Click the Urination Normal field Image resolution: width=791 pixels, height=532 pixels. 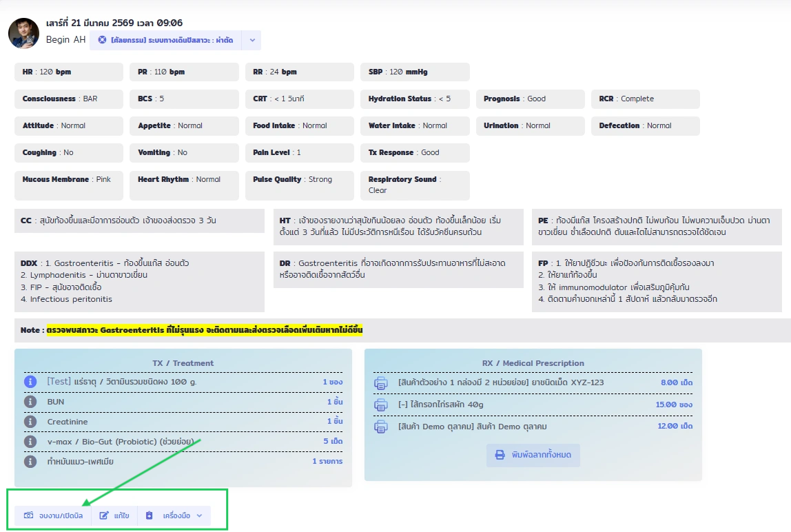530,125
